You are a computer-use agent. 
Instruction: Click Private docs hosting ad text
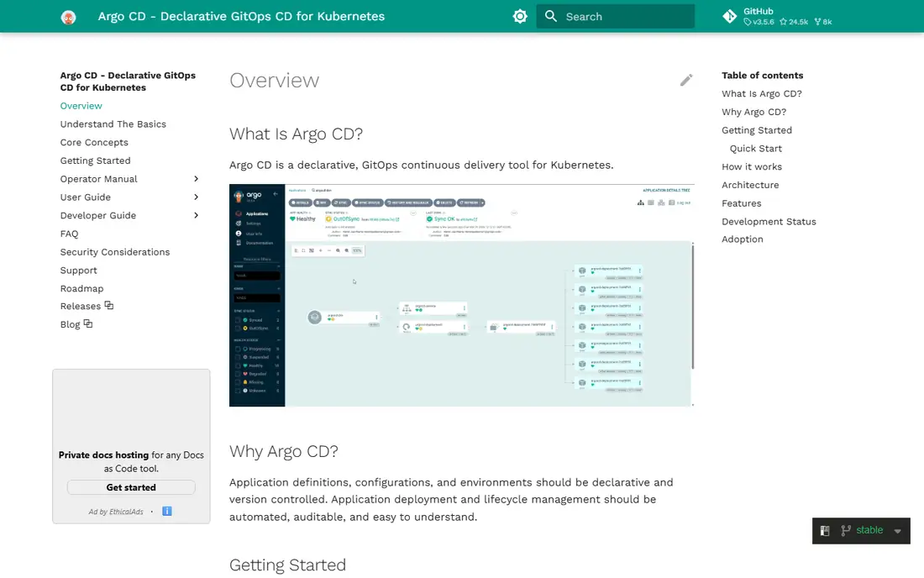103,455
